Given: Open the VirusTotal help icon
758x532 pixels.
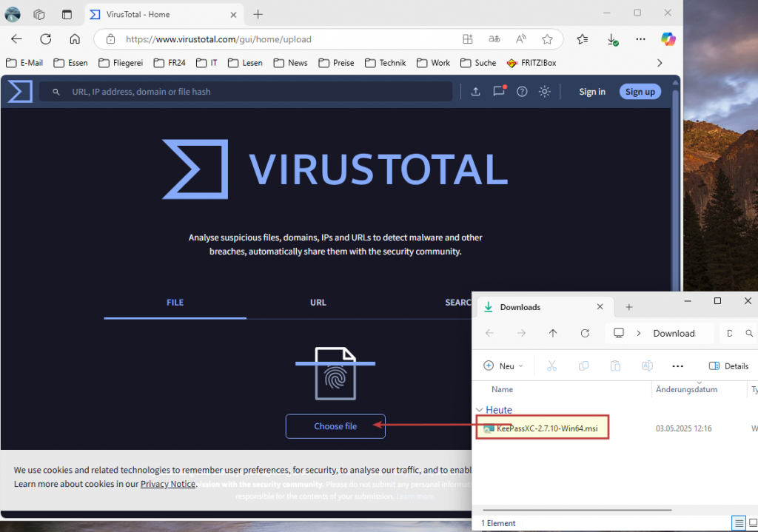Looking at the screenshot, I should [x=522, y=92].
